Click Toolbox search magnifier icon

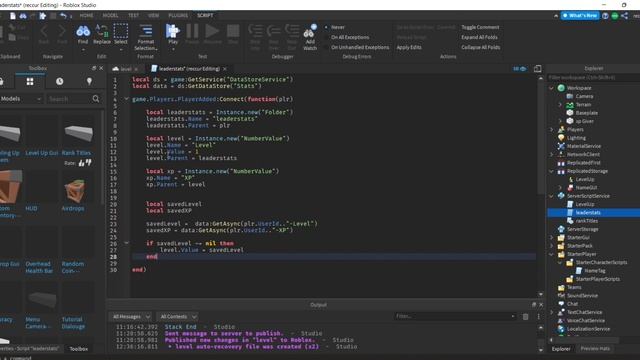tap(96, 99)
